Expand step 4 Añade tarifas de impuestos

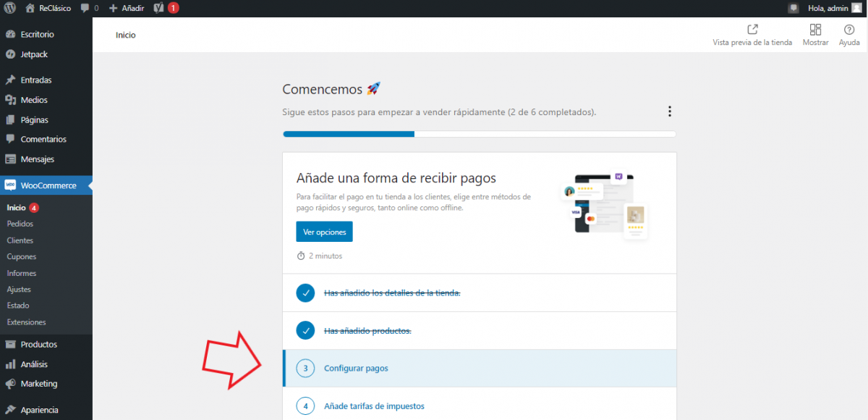pyautogui.click(x=374, y=406)
